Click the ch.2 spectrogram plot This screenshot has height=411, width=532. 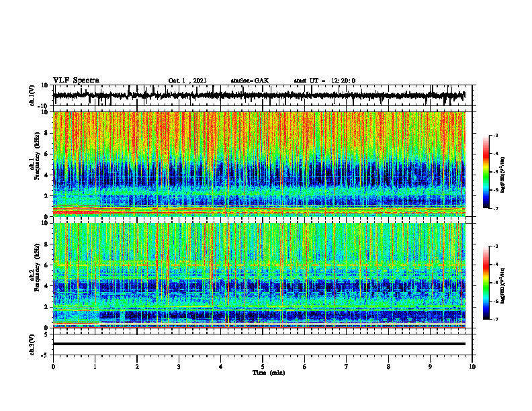coord(259,275)
